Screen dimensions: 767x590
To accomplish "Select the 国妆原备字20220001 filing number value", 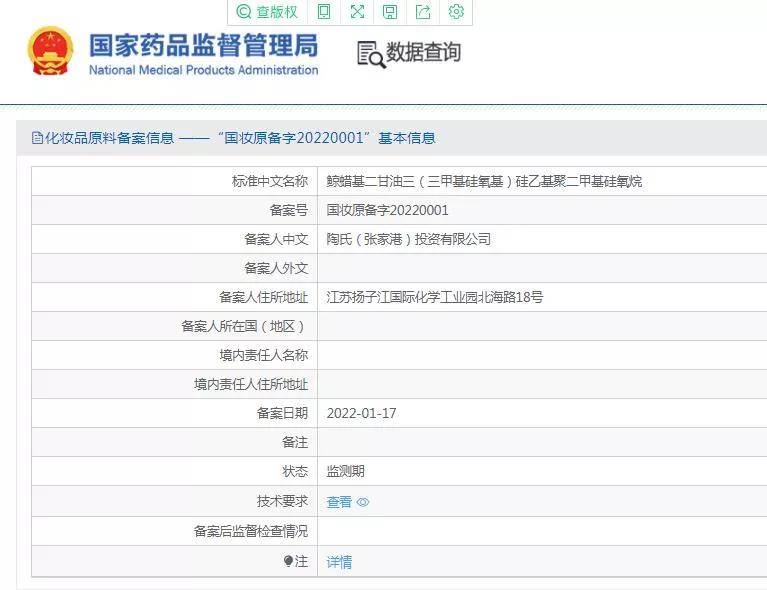I will pos(387,210).
